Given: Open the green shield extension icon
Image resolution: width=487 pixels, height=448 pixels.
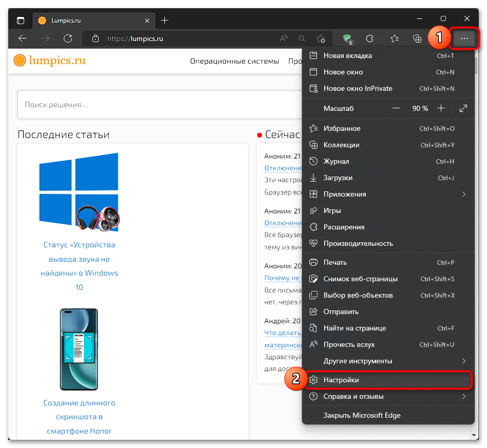Looking at the screenshot, I should (x=348, y=39).
